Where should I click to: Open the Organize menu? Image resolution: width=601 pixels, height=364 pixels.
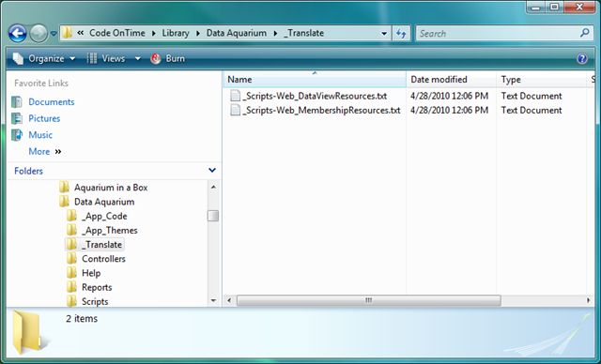point(44,58)
